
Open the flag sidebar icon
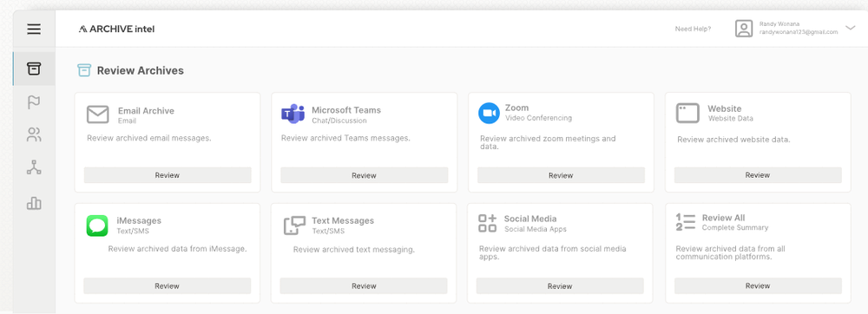tap(34, 102)
